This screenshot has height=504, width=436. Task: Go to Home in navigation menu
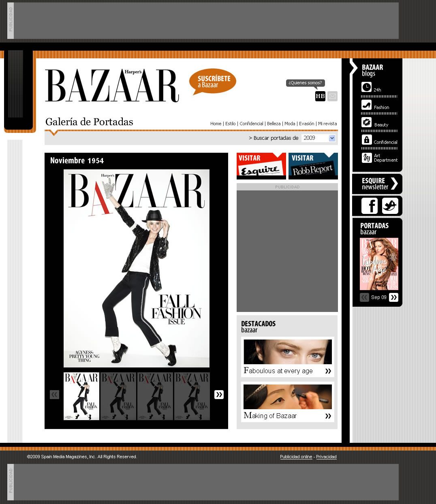click(216, 124)
